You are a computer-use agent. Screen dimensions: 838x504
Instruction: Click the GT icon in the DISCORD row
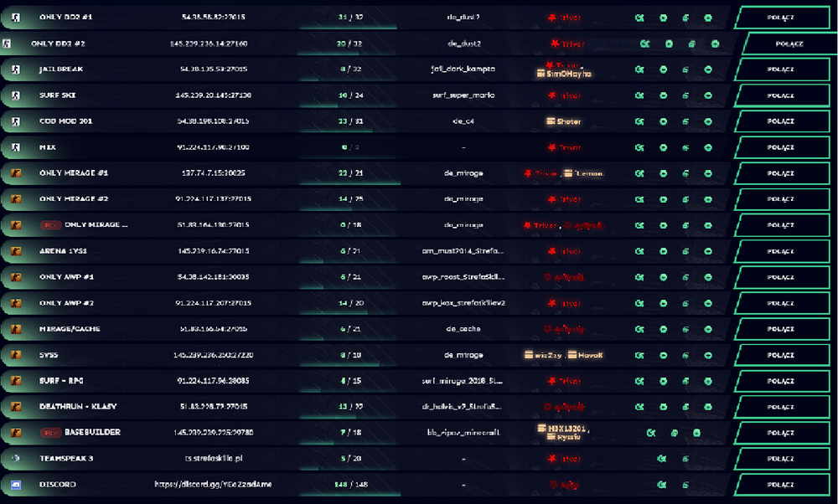(662, 485)
